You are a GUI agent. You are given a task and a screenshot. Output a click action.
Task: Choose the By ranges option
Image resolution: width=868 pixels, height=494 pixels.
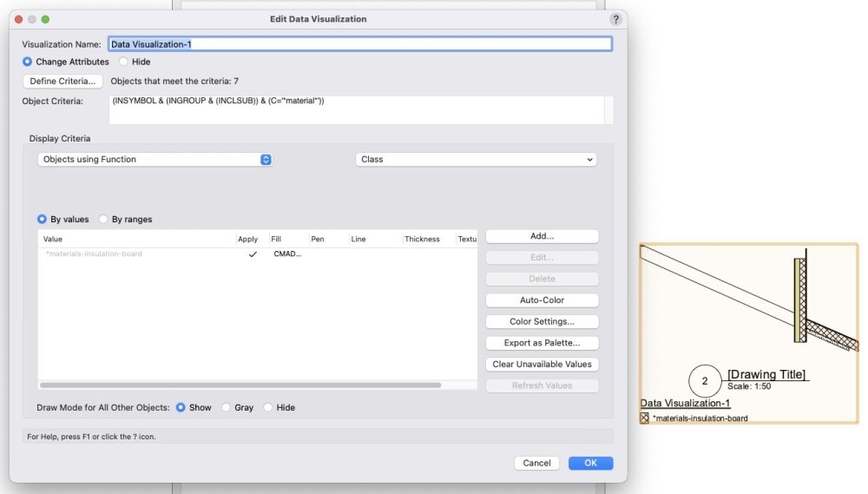104,220
